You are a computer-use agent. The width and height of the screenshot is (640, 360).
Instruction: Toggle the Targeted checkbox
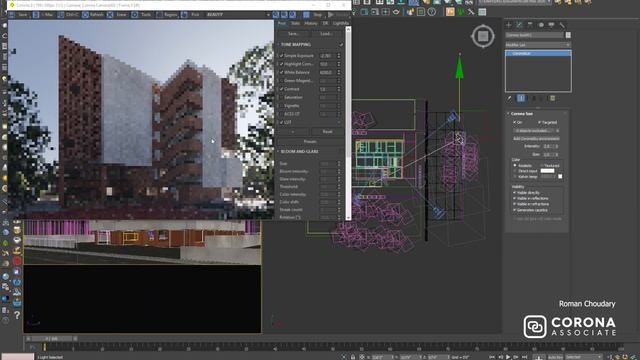click(x=539, y=122)
